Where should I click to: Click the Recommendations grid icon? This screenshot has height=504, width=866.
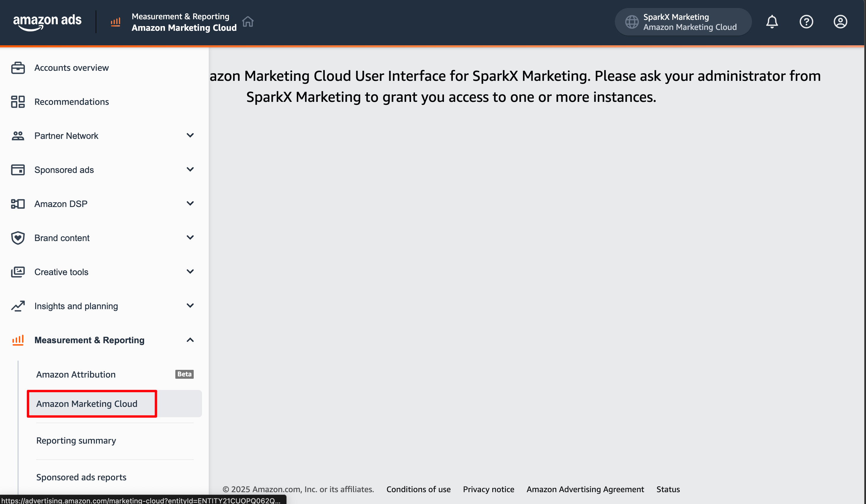pyautogui.click(x=18, y=102)
